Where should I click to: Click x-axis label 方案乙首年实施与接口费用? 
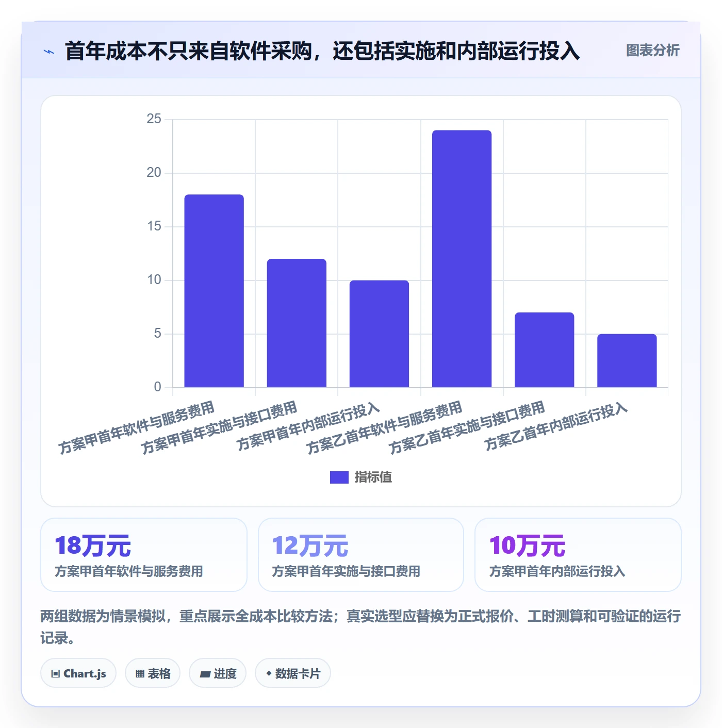pyautogui.click(x=467, y=428)
